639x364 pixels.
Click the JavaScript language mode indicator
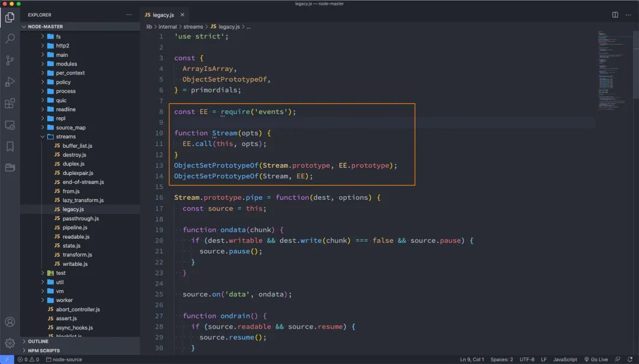pyautogui.click(x=565, y=359)
